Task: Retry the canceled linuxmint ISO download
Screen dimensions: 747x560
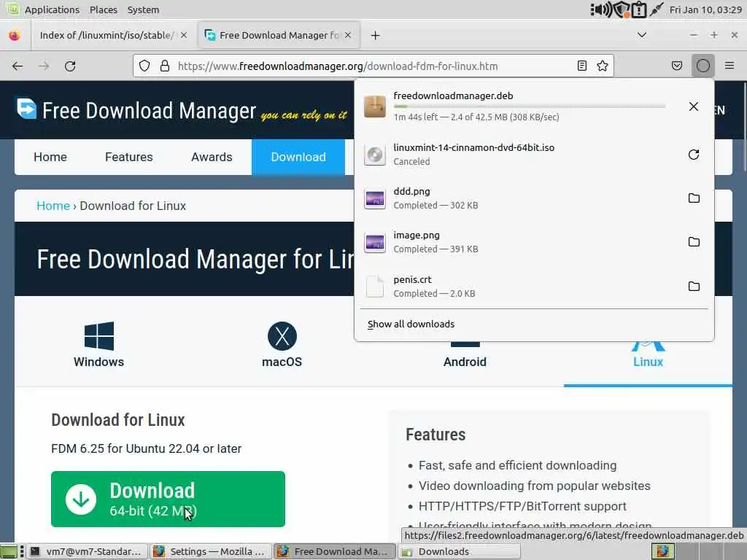Action: 694,155
